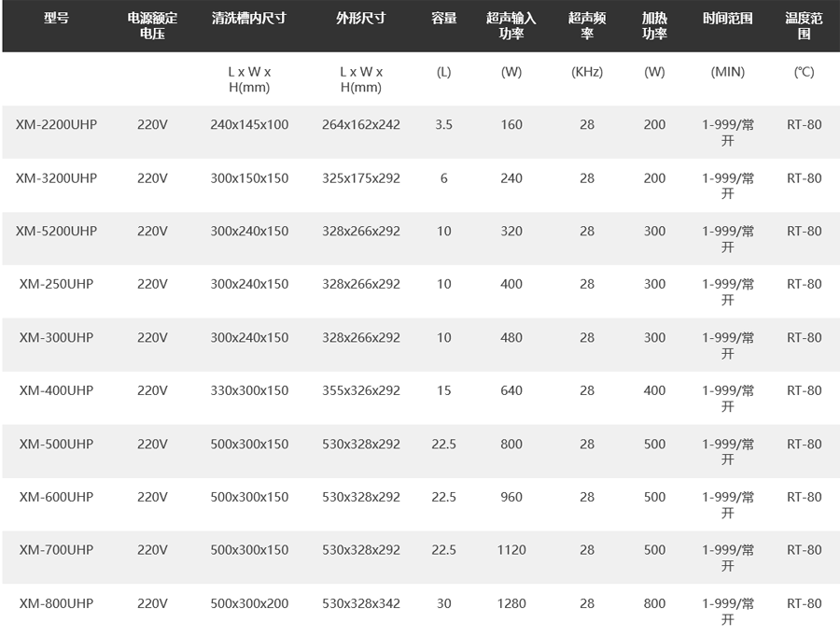
Task: Click the 264x162x242 outer dimension cell
Action: [361, 124]
